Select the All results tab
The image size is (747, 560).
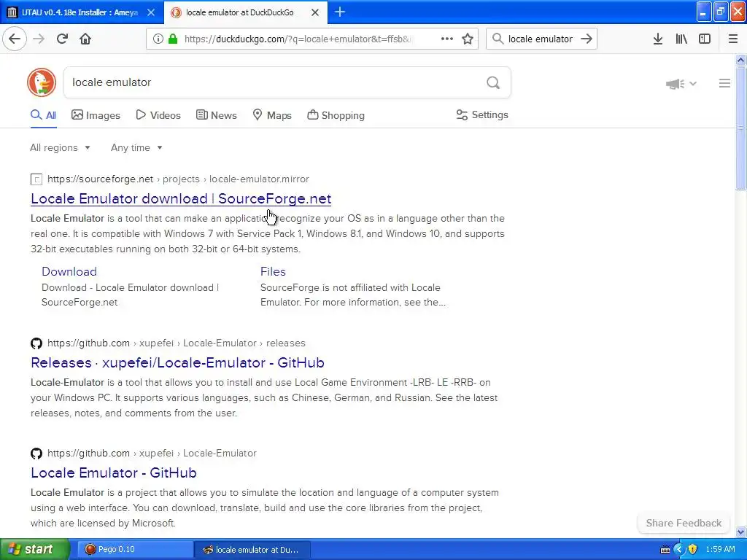click(x=43, y=115)
